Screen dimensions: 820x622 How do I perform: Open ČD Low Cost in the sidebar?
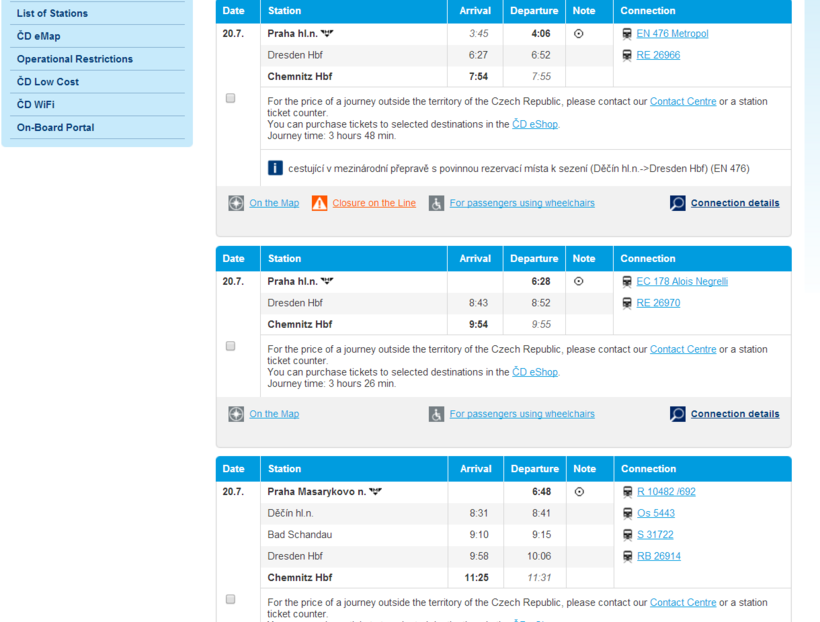coord(48,82)
